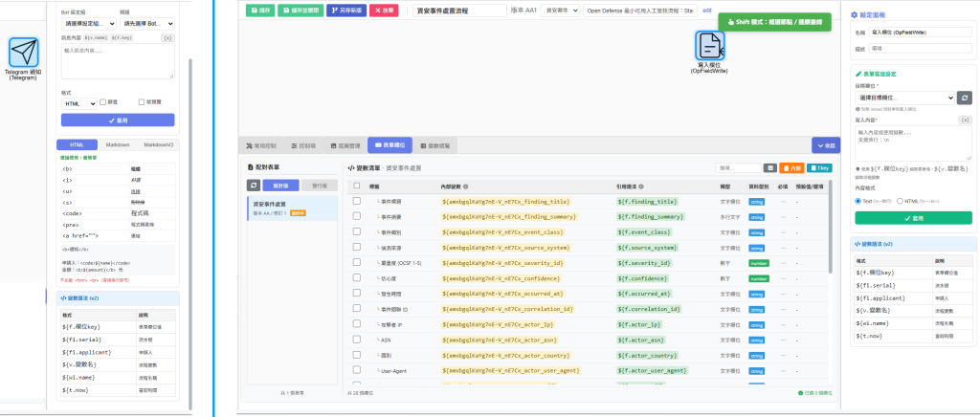Toggle the 禁預覽 checkbox

142,102
